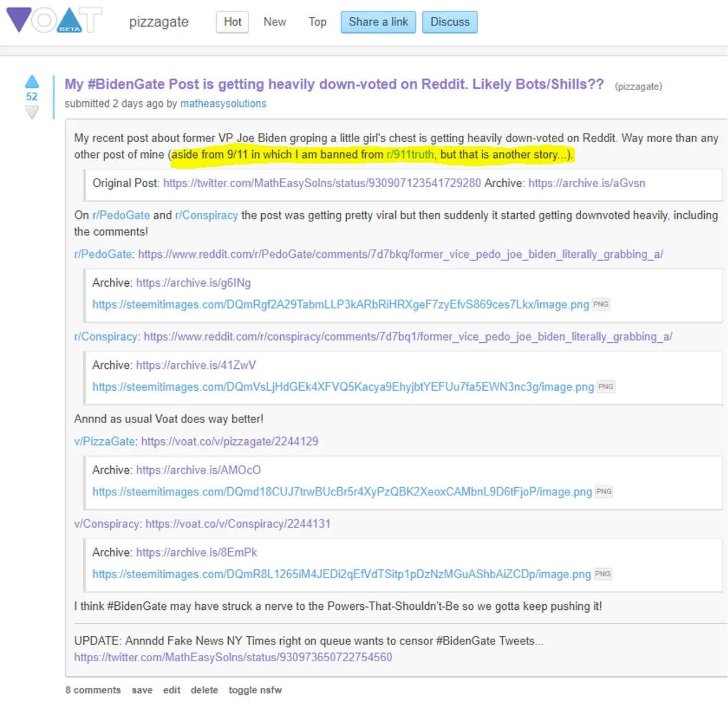Toggle nsfw on the post
728x704 pixels.
point(255,690)
